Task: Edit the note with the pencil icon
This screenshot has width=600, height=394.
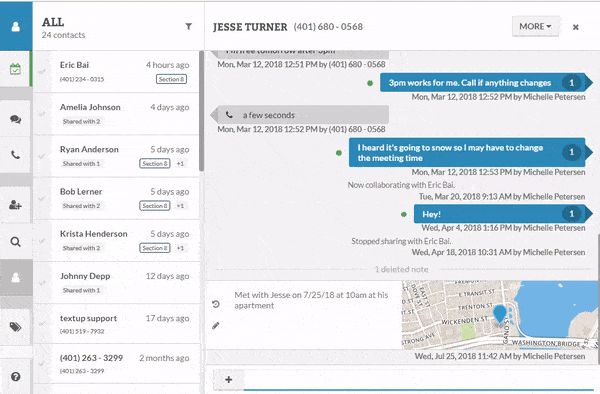Action: [x=216, y=326]
